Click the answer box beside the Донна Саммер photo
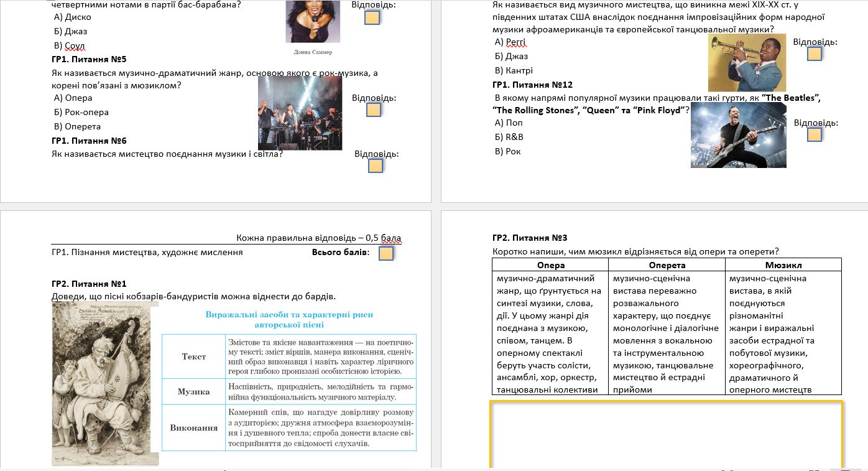This screenshot has width=868, height=471. tap(372, 17)
